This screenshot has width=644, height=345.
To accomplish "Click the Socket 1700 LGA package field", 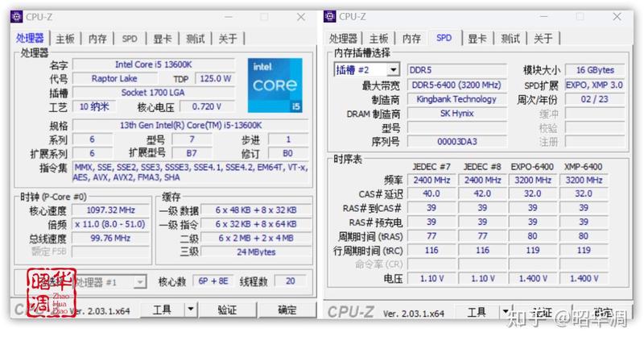I will 154,93.
